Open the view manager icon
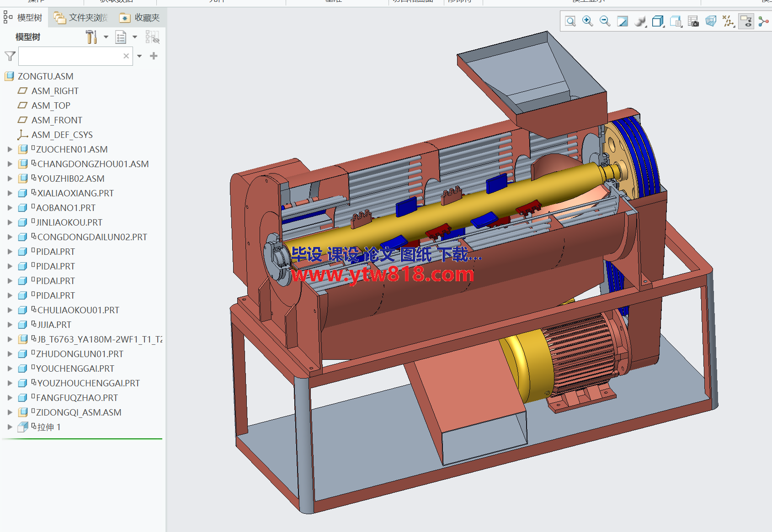 [x=676, y=21]
